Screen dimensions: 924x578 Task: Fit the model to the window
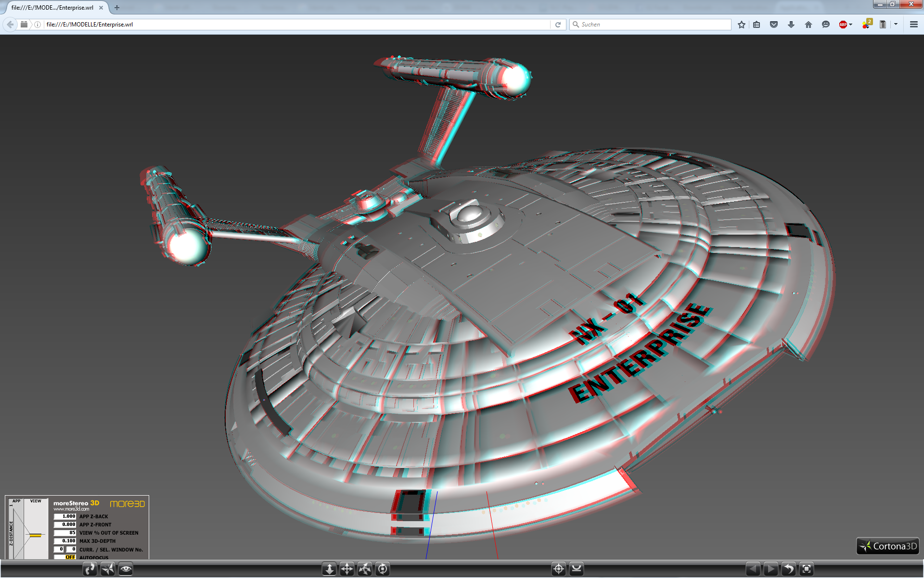click(x=807, y=569)
